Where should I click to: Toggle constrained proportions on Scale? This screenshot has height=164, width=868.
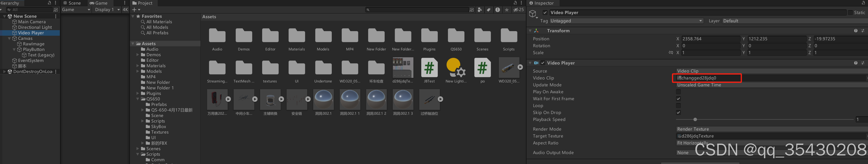pyautogui.click(x=671, y=53)
